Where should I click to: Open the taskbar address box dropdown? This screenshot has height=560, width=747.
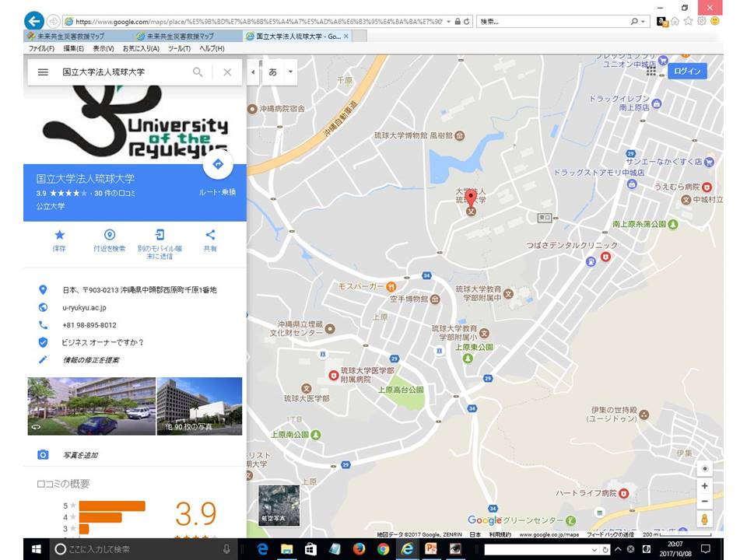coord(594,550)
